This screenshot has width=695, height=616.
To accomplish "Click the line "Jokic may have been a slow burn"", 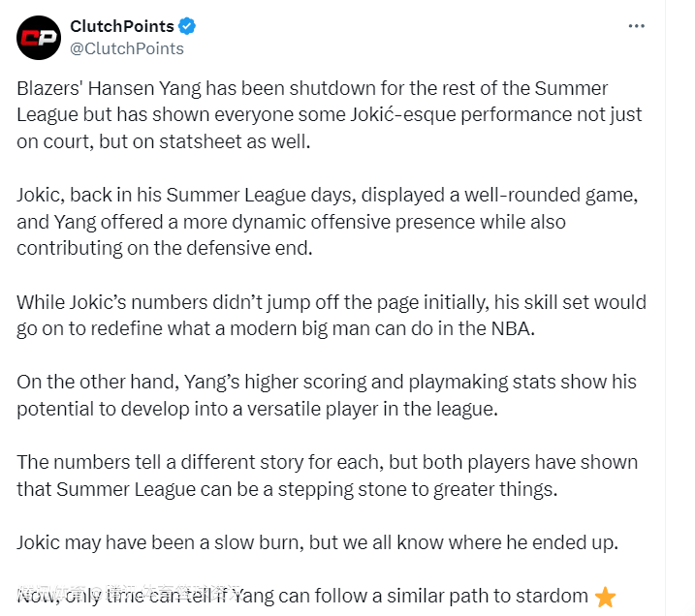I will pos(316,542).
